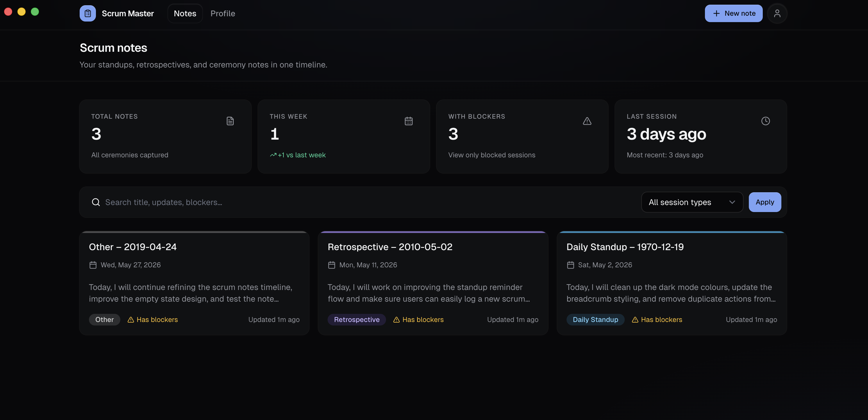Image resolution: width=868 pixels, height=420 pixels.
Task: Click the "All ceremonies captured" text
Action: [130, 155]
